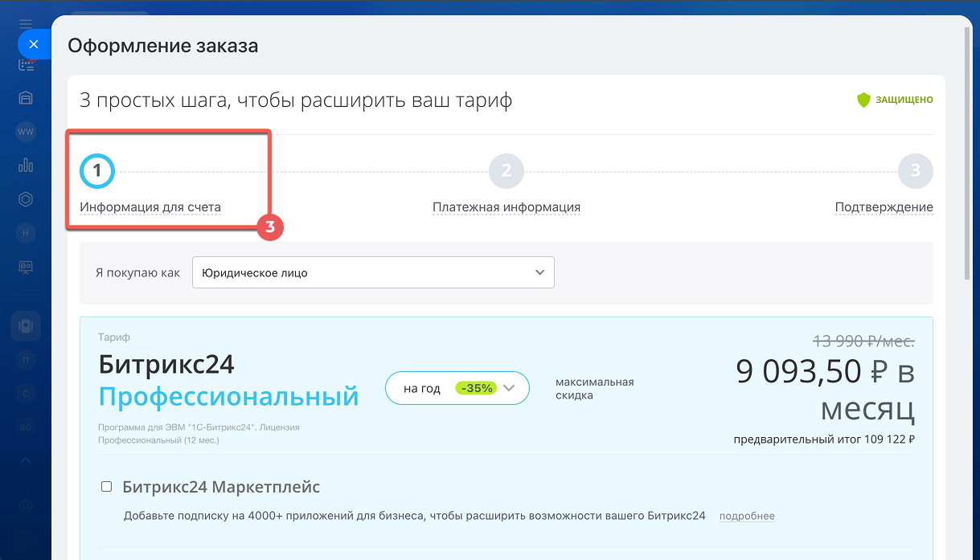This screenshot has height=560, width=980.
Task: Click the Профессиональный plan name
Action: [229, 395]
